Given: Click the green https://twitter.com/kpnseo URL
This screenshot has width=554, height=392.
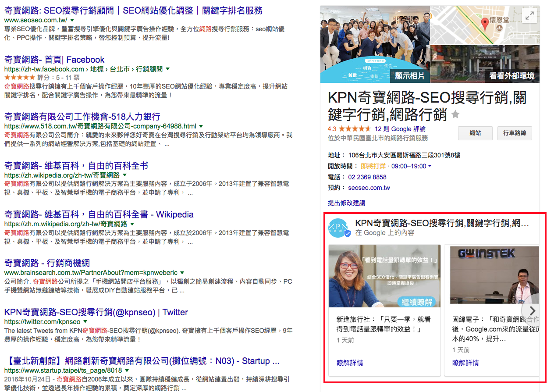Looking at the screenshot, I should pos(42,322).
